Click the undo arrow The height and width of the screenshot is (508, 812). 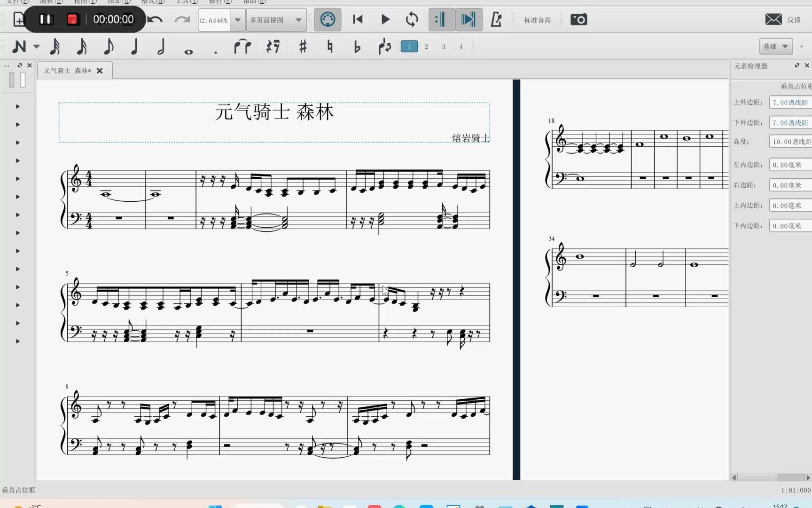(155, 20)
